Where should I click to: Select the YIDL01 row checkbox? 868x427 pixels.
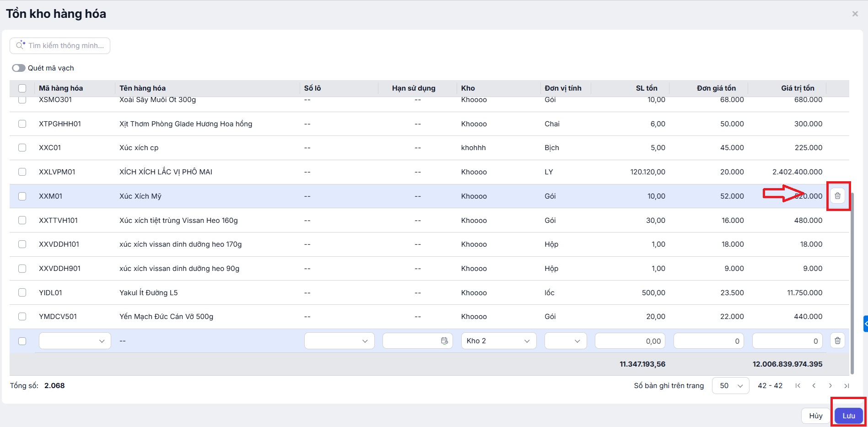[x=22, y=292]
